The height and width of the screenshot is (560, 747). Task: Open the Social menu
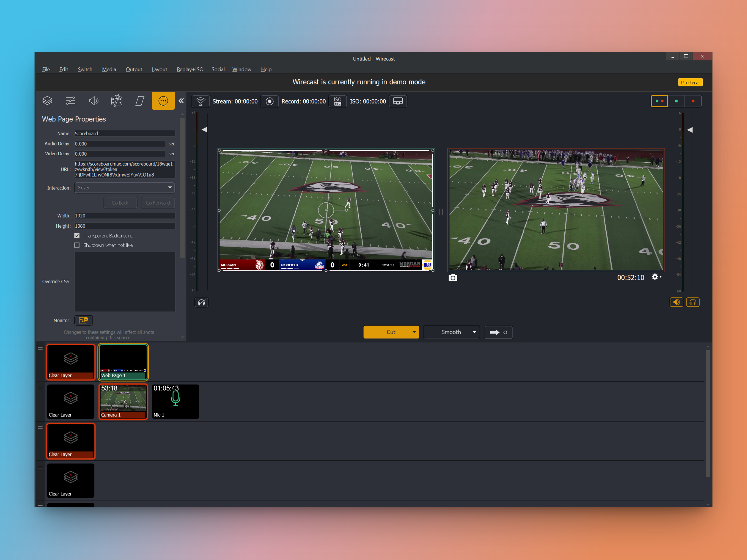pyautogui.click(x=218, y=69)
